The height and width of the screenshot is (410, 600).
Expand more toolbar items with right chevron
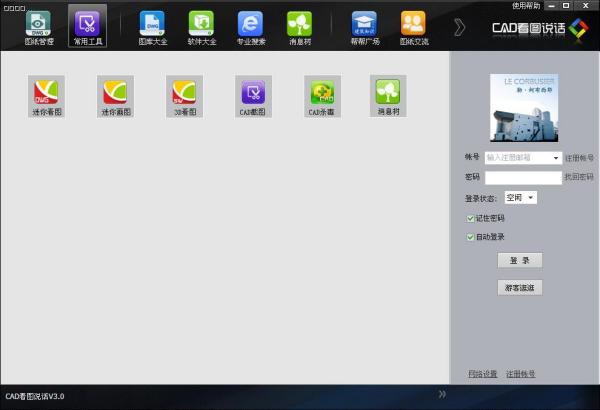click(459, 26)
